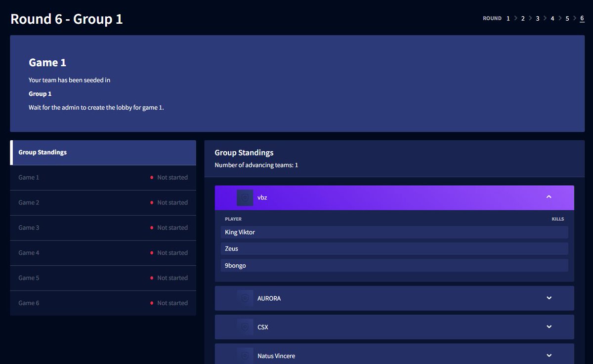Click the vbz team logo icon
This screenshot has height=364, width=593.
(x=245, y=198)
